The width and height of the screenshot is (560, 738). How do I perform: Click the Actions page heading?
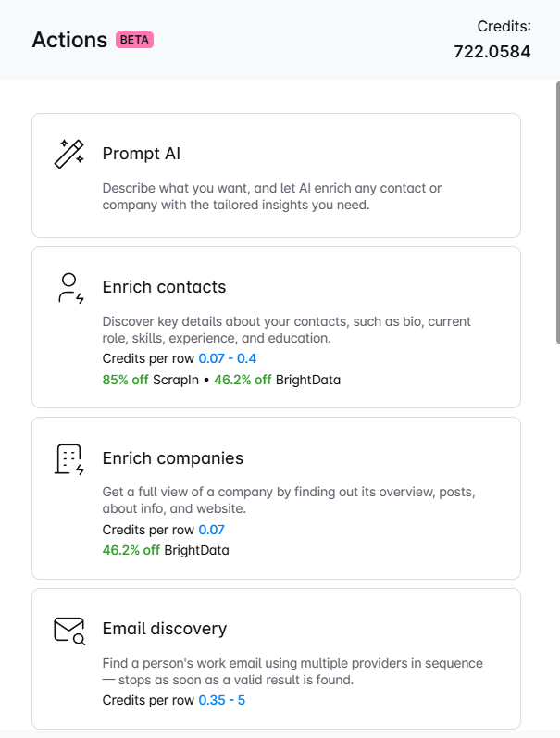[x=69, y=40]
